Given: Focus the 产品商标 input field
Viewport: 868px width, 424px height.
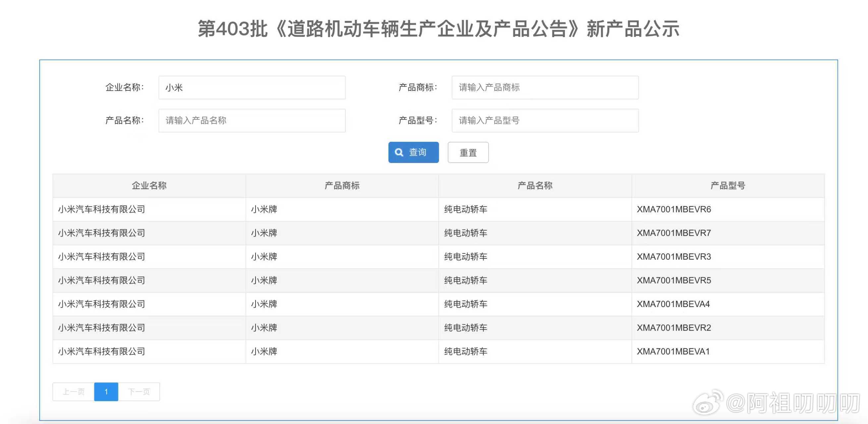Looking at the screenshot, I should tap(545, 87).
